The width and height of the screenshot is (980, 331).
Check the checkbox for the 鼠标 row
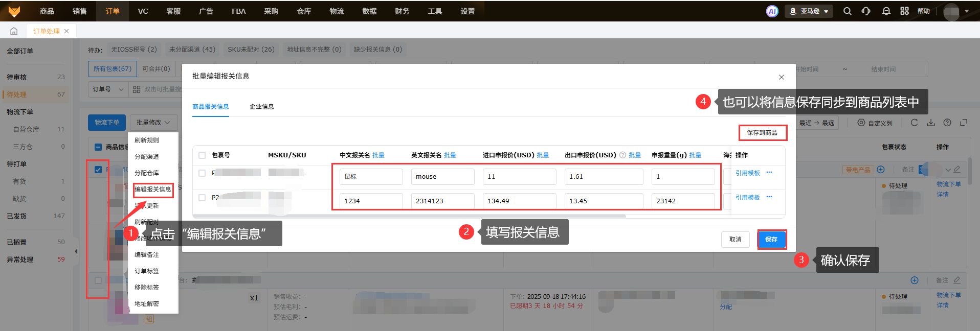click(x=202, y=173)
